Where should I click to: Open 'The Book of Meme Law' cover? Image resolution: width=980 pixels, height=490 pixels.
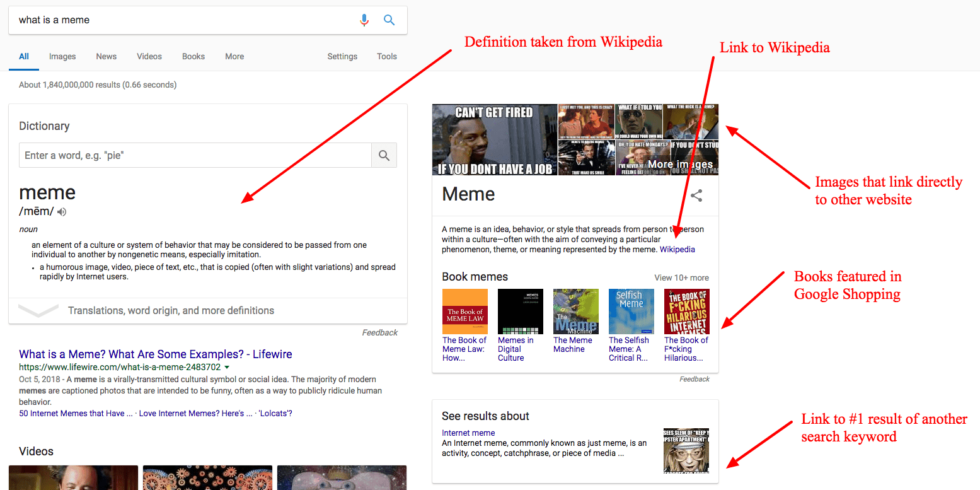465,312
